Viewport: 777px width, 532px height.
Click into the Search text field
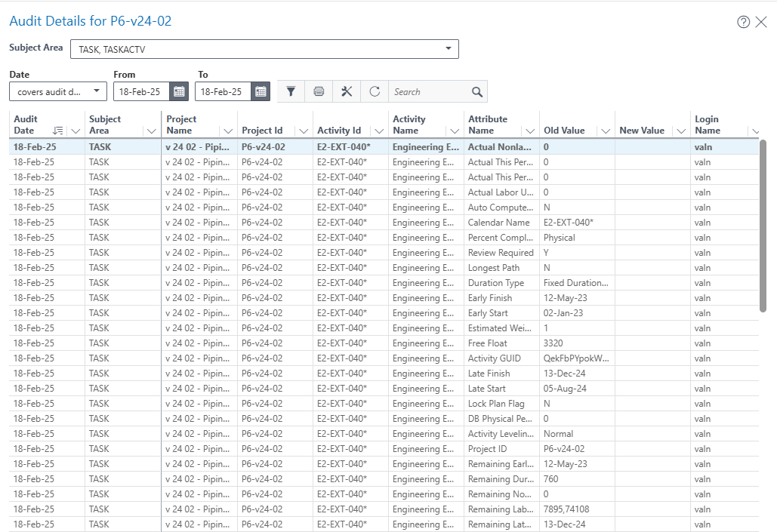pyautogui.click(x=428, y=92)
